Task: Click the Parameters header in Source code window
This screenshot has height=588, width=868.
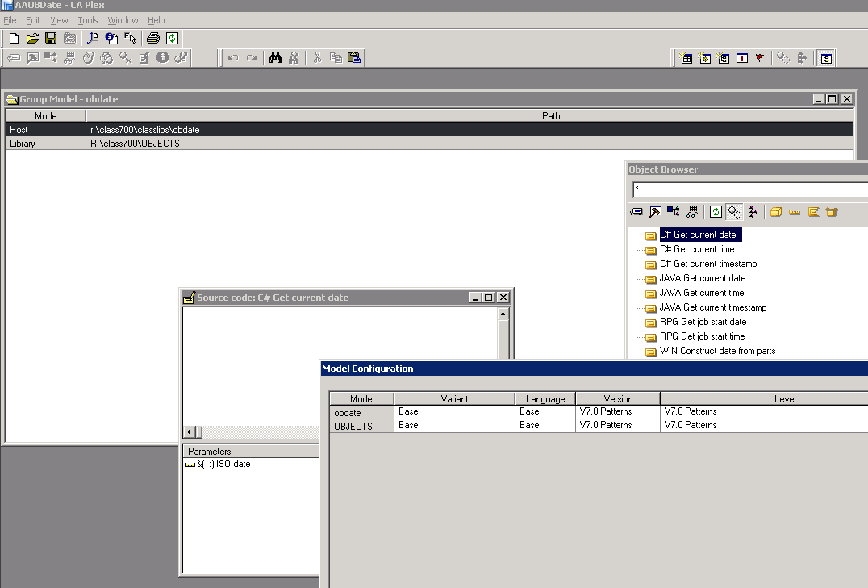Action: 251,451
